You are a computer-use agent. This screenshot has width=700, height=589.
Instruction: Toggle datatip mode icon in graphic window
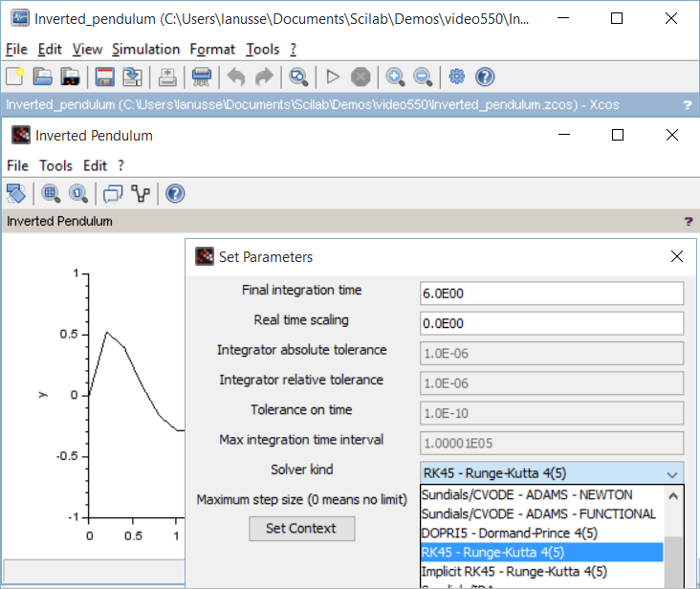click(113, 193)
